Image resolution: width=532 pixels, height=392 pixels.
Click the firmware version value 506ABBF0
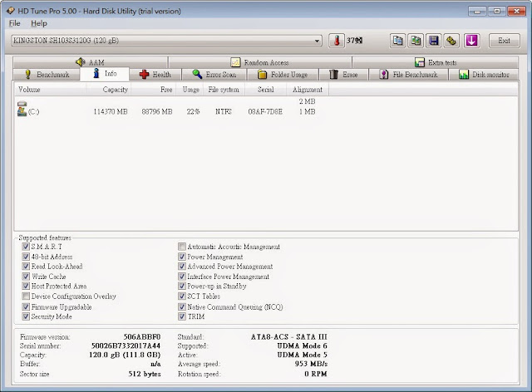pos(142,336)
